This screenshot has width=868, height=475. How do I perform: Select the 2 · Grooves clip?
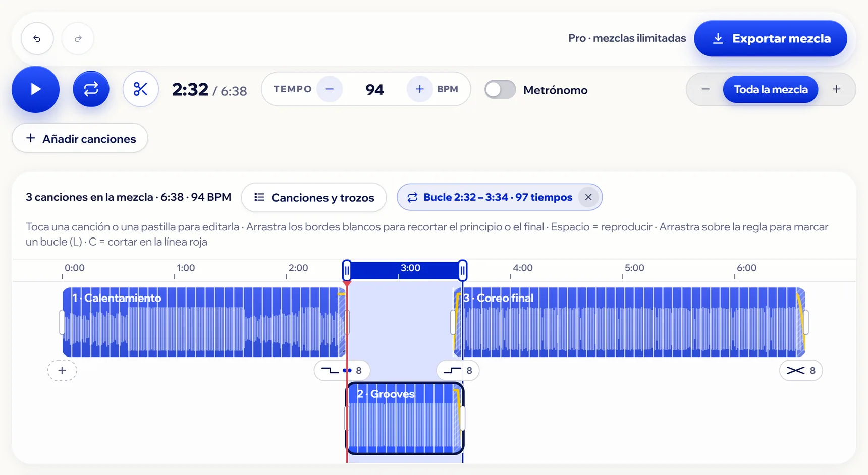tap(405, 419)
